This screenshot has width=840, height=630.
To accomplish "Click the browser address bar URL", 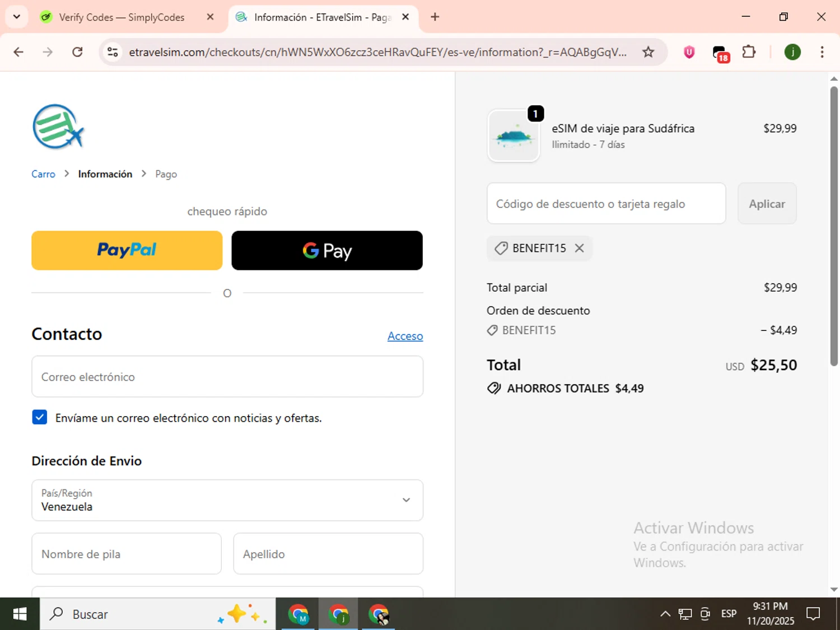I will (x=377, y=52).
